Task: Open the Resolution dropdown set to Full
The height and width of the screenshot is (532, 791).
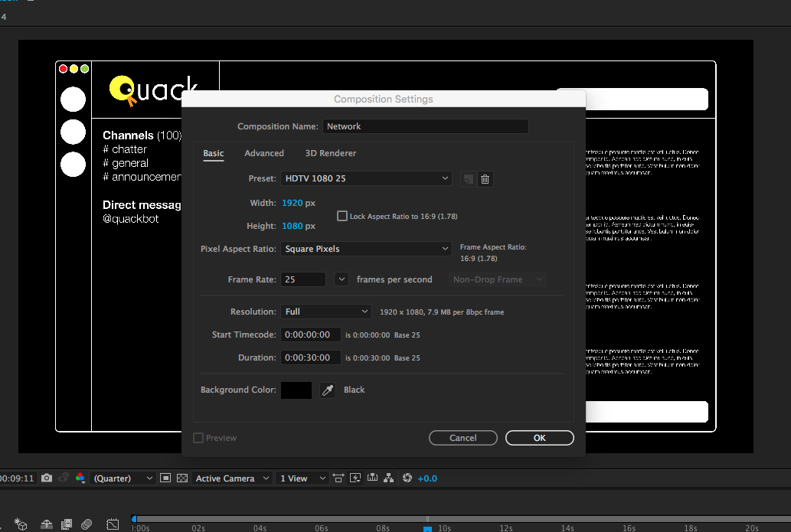Action: [x=326, y=312]
